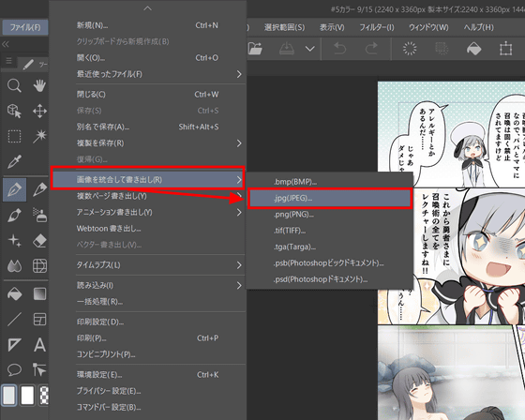Image resolution: width=525 pixels, height=420 pixels.
Task: Choose .png(PNG) export format
Action: point(330,215)
